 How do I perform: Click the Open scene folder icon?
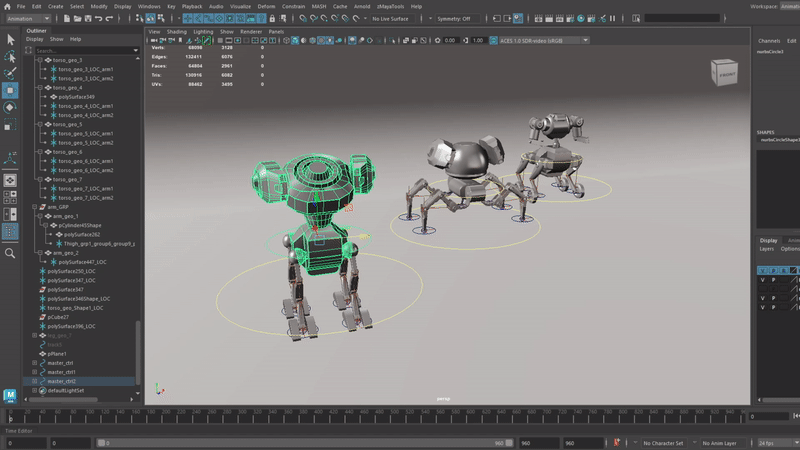coord(78,19)
